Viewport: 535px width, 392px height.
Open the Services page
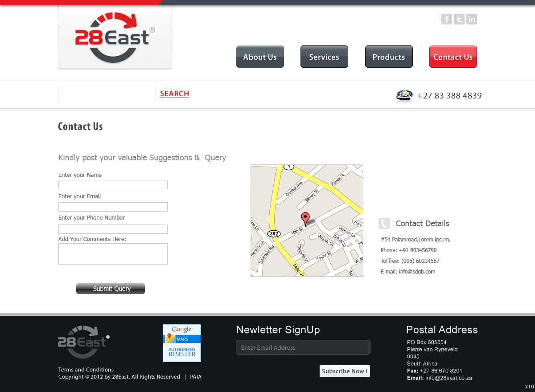324,57
